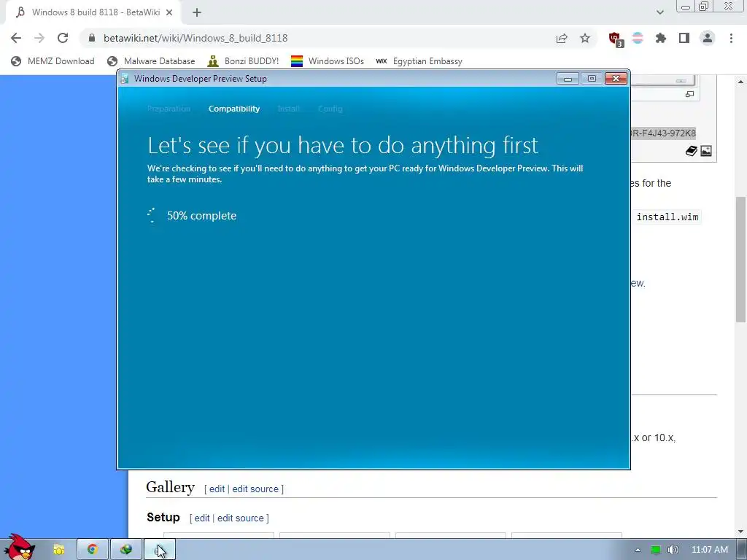Viewport: 747px width, 560px height.
Task: Open the MEMZ Download bookmark
Action: pos(53,61)
